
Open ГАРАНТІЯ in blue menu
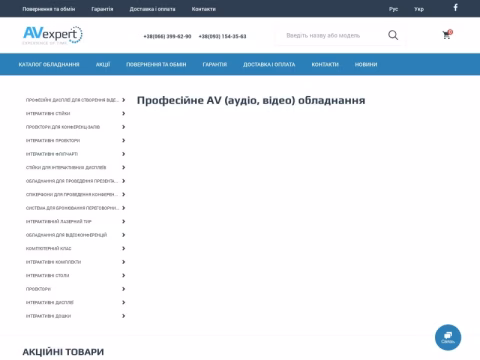click(x=215, y=64)
